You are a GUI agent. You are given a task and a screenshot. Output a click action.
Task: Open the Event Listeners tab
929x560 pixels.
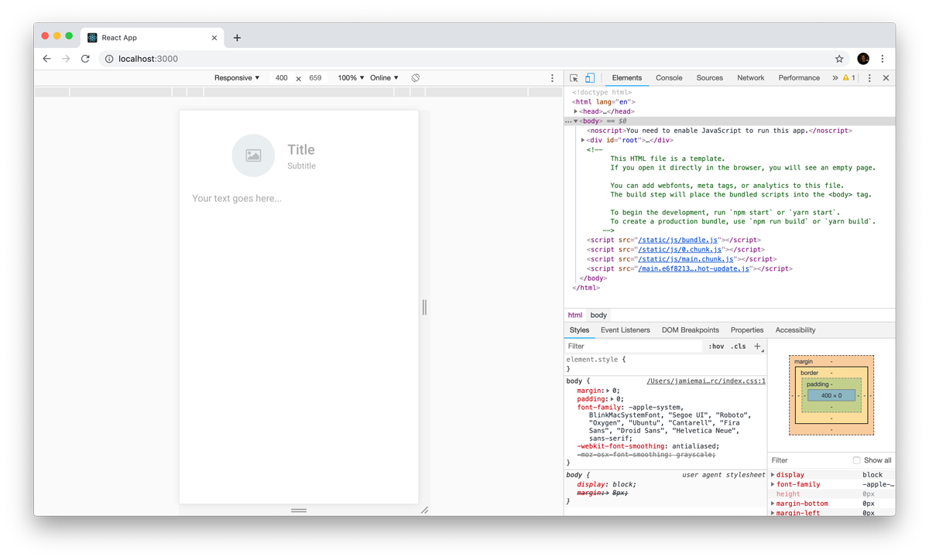click(x=625, y=330)
